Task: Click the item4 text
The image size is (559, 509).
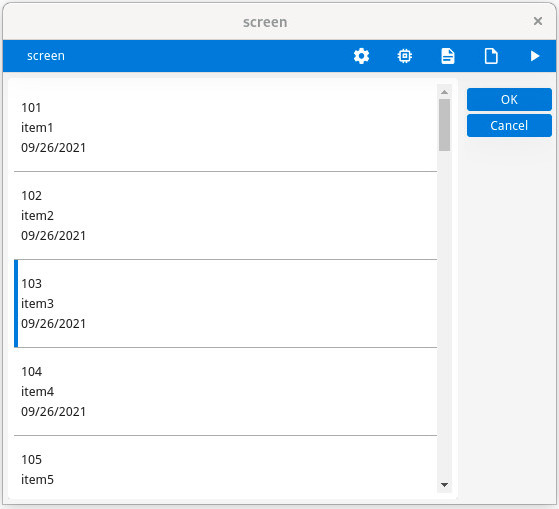Action: pos(37,392)
